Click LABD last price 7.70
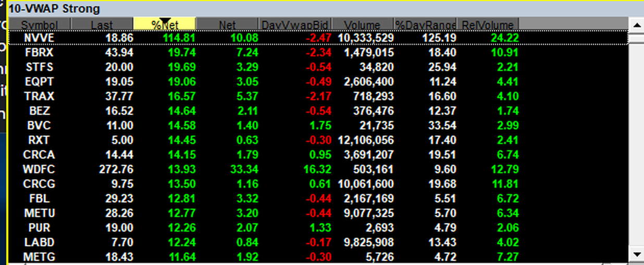This screenshot has height=265, width=644. click(x=122, y=242)
